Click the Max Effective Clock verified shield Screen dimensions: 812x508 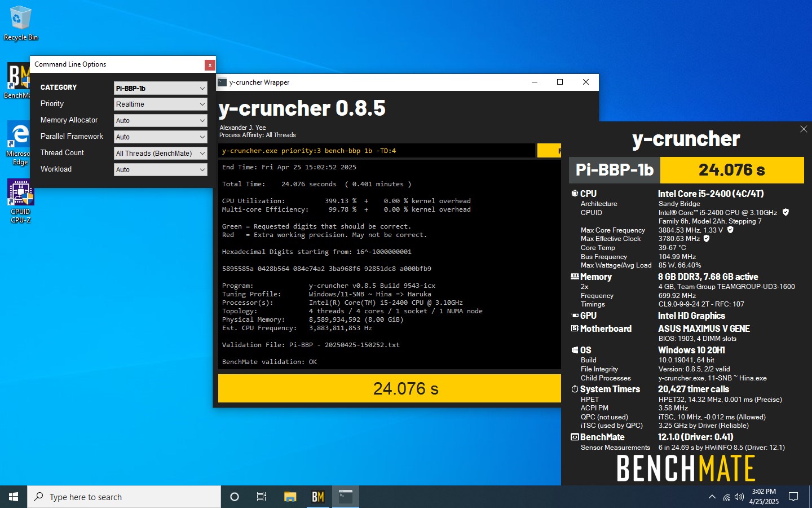point(707,238)
